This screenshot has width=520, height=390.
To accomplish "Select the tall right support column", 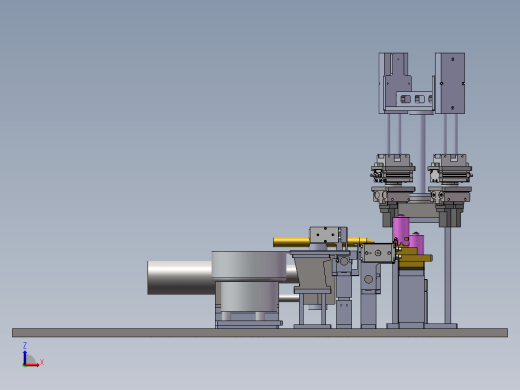I will pos(447,275).
